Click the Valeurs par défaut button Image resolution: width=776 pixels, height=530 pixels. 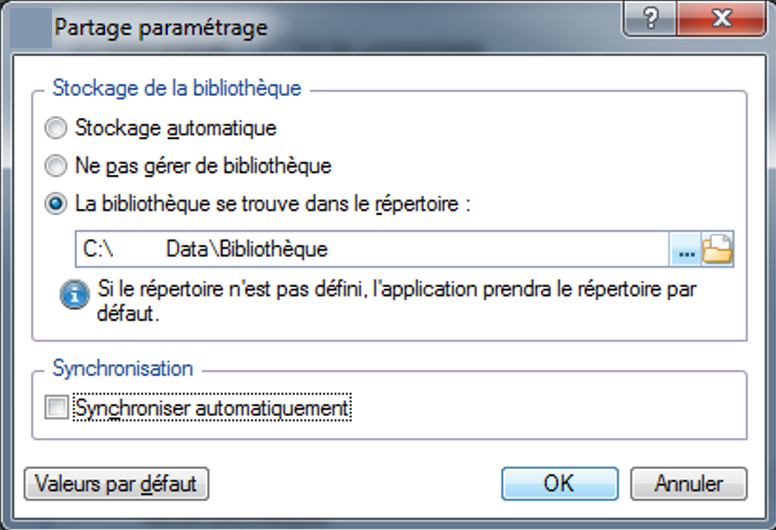pyautogui.click(x=116, y=483)
